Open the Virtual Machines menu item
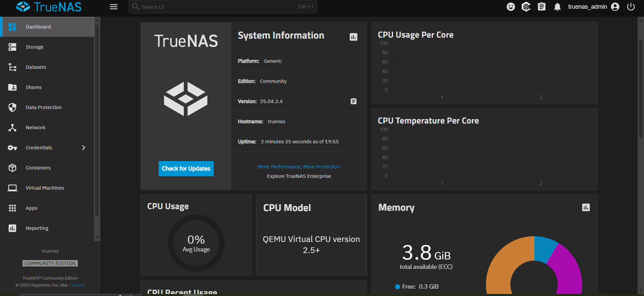644x296 pixels. click(48, 188)
